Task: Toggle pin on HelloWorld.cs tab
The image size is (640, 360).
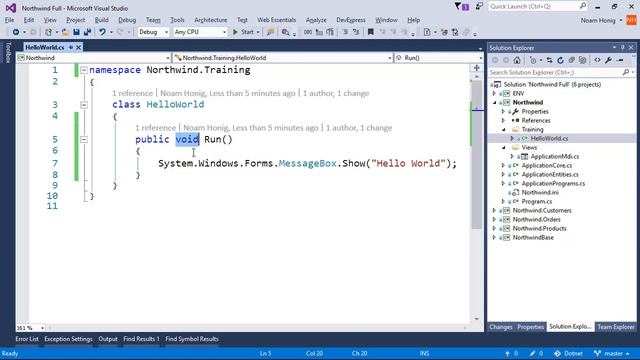Action: click(71, 47)
